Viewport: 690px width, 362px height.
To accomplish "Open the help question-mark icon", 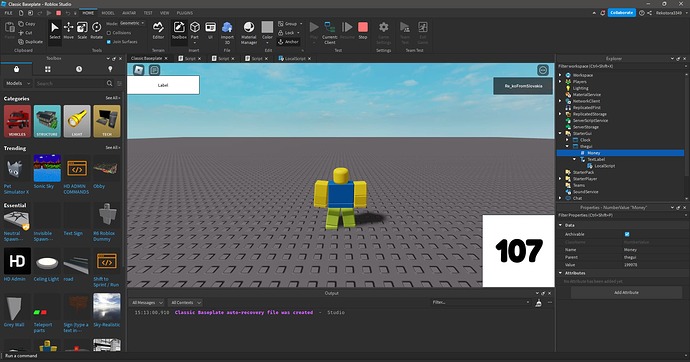I will (x=642, y=13).
